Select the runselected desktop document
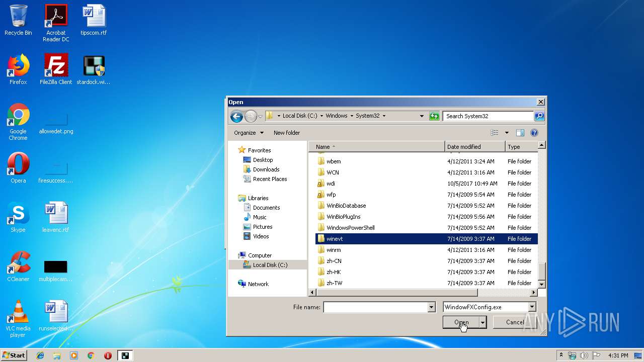 point(56,316)
